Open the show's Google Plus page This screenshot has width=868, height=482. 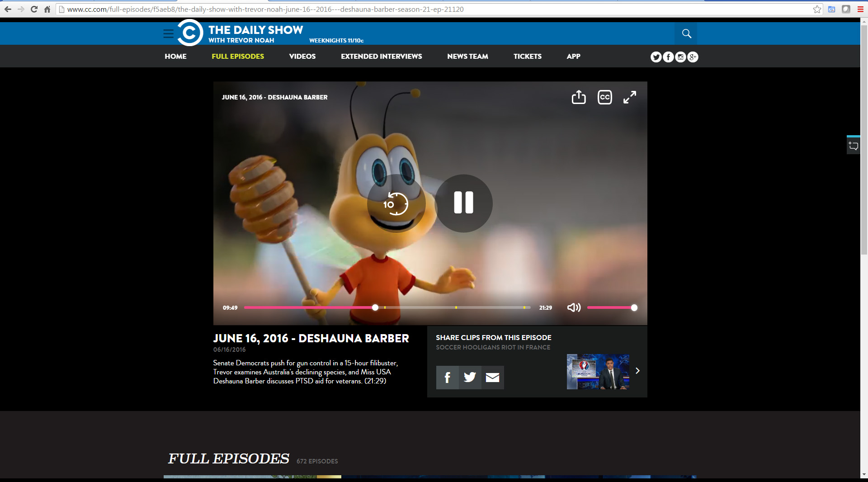click(x=693, y=57)
